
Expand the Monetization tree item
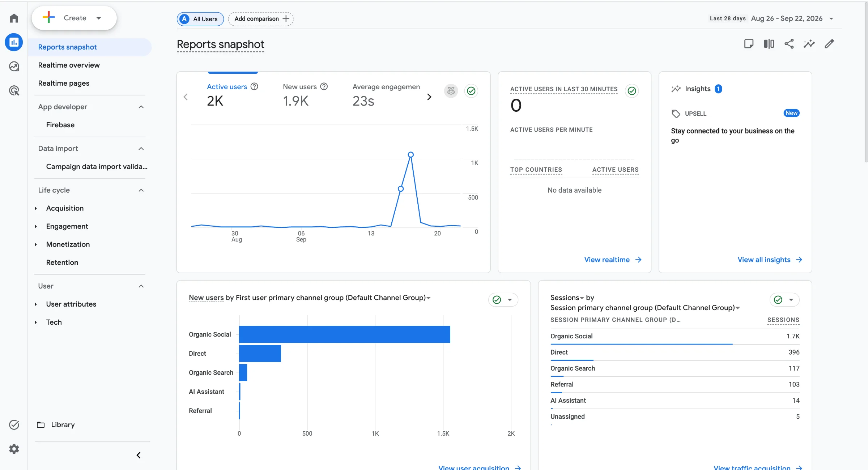(x=36, y=244)
